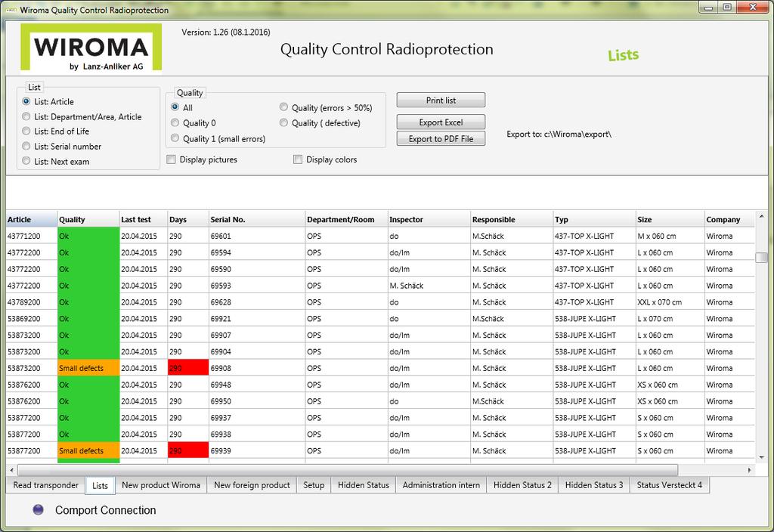This screenshot has height=532, width=774.
Task: Click inspector cell M. Schäck
Action: (429, 285)
